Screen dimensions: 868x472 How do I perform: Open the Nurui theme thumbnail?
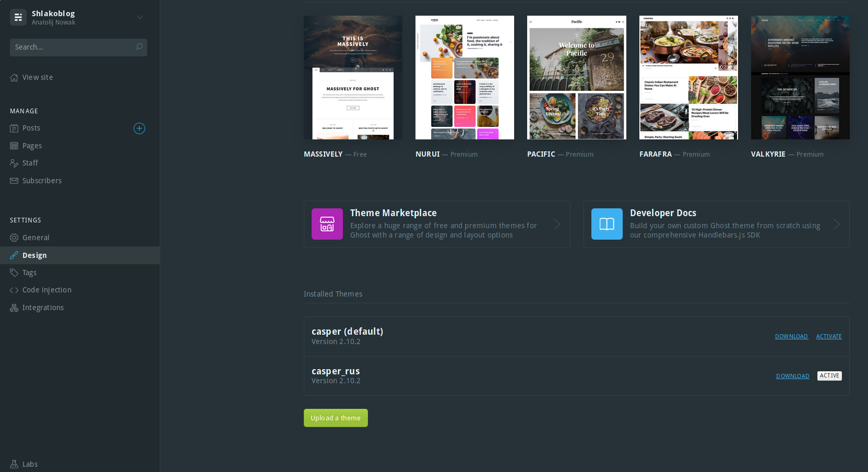click(465, 77)
